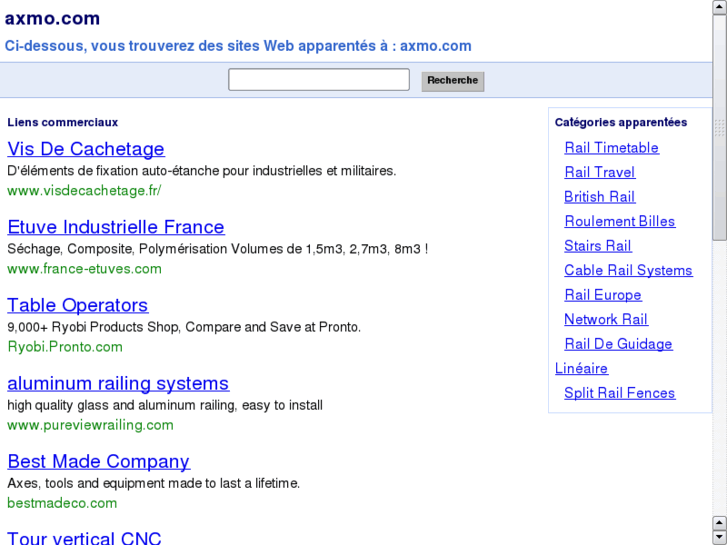Viewport: 727px width, 545px height.
Task: Select Split Rail Fences category
Action: pos(619,393)
